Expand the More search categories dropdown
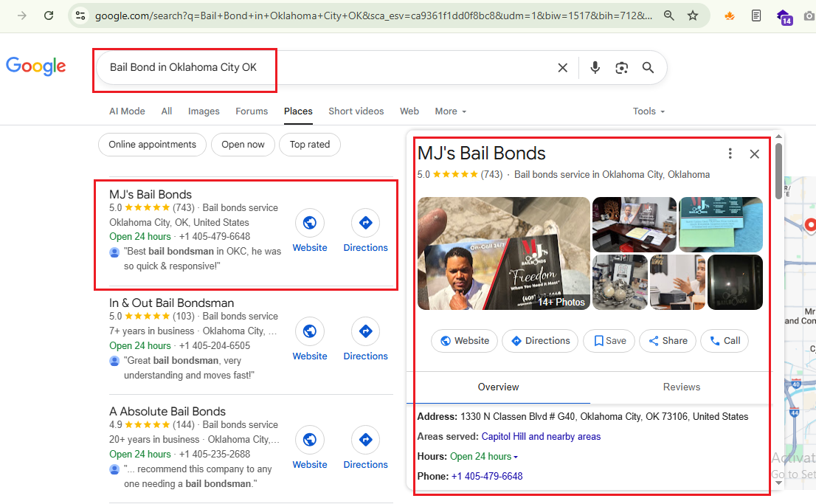Viewport: 816px width, 504px height. tap(450, 111)
